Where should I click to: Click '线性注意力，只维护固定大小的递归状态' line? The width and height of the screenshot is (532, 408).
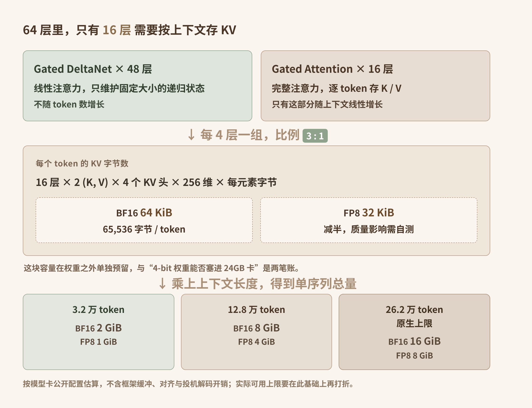coord(119,88)
